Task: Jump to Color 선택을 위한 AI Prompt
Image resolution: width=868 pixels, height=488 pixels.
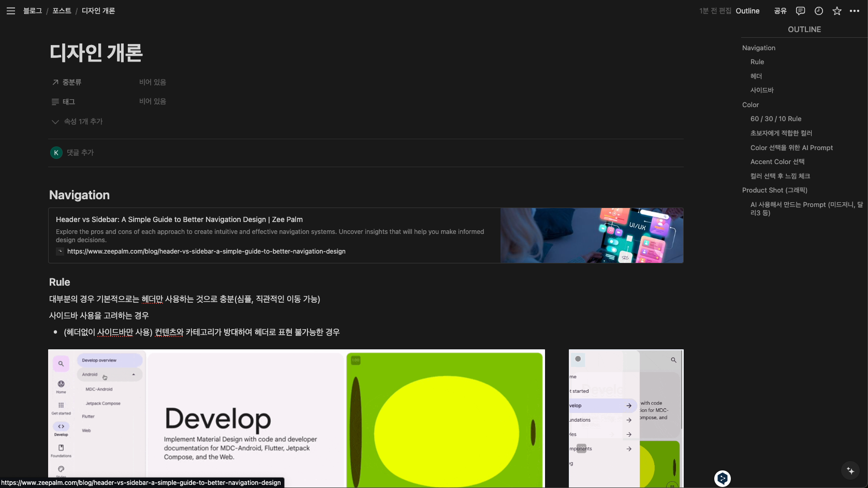Action: coord(791,148)
